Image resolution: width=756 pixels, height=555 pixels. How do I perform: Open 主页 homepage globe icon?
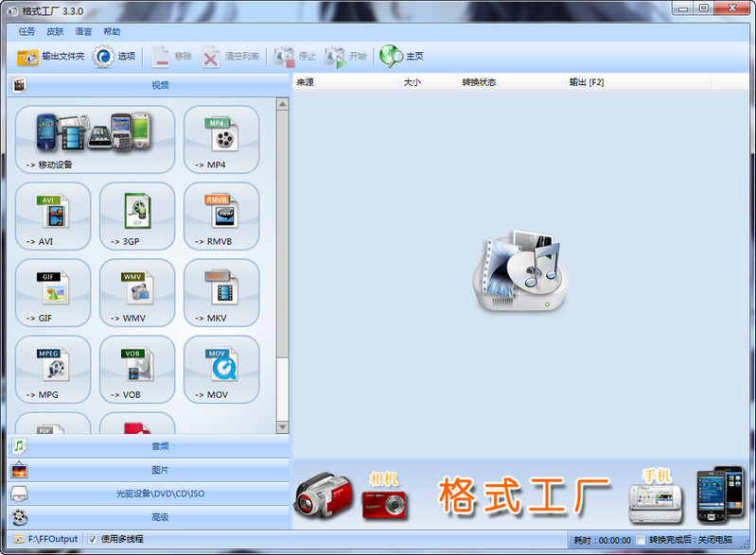pyautogui.click(x=401, y=57)
